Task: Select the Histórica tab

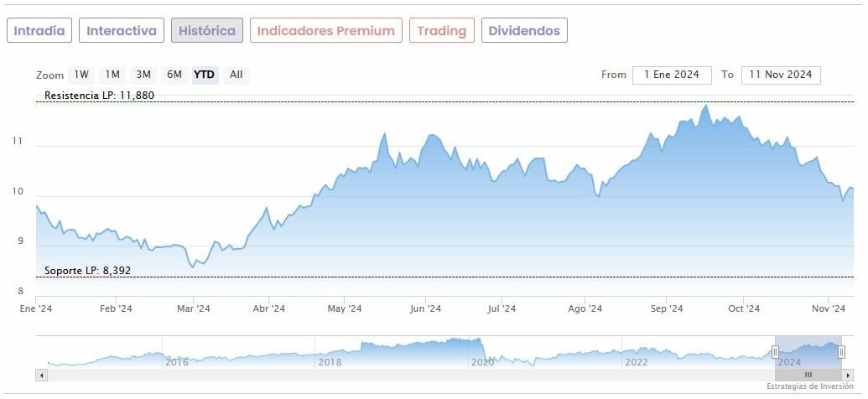Action: pos(207,31)
